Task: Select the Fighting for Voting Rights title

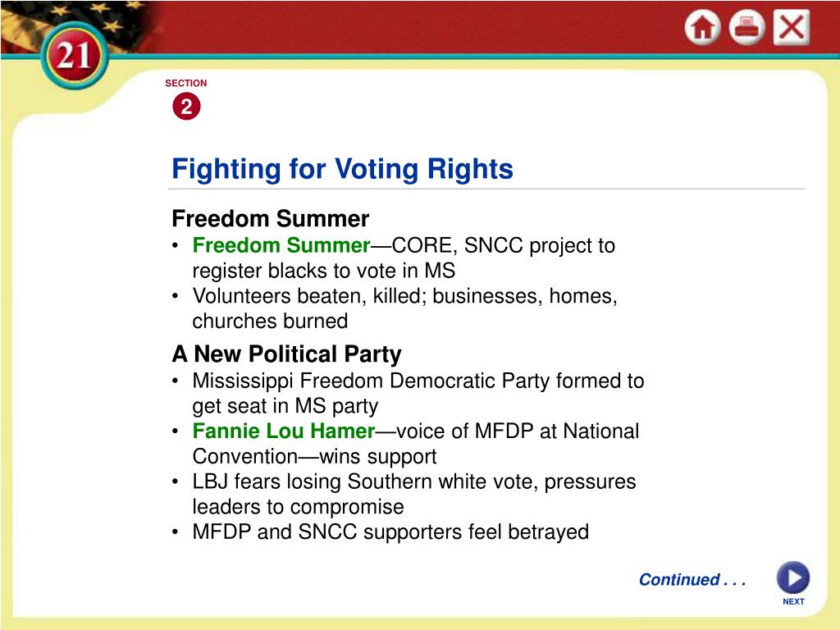Action: click(342, 169)
